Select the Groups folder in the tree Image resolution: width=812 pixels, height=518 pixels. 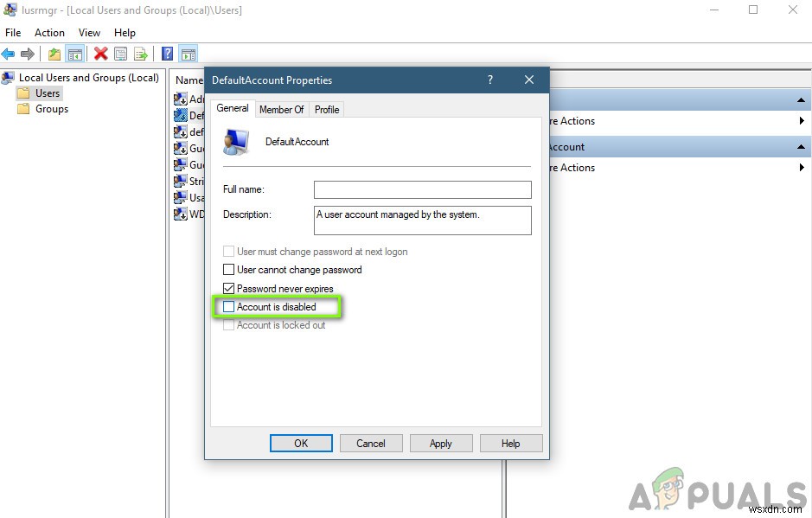pyautogui.click(x=52, y=109)
